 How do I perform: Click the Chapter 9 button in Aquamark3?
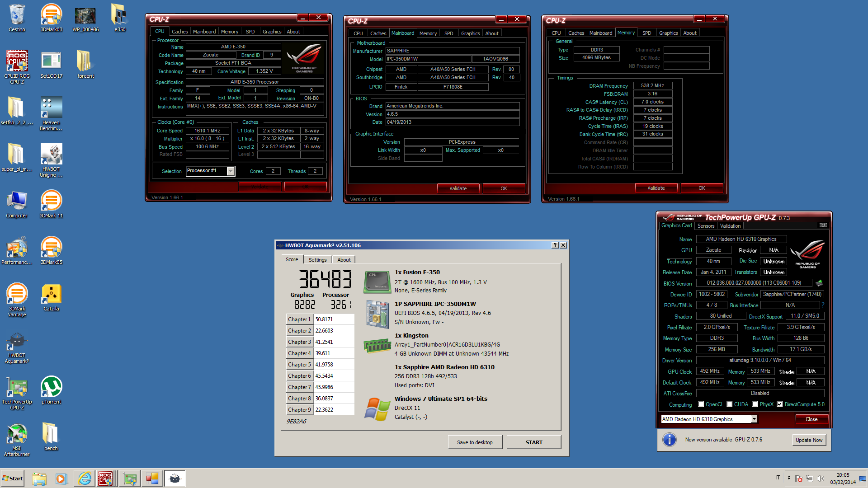tap(300, 410)
